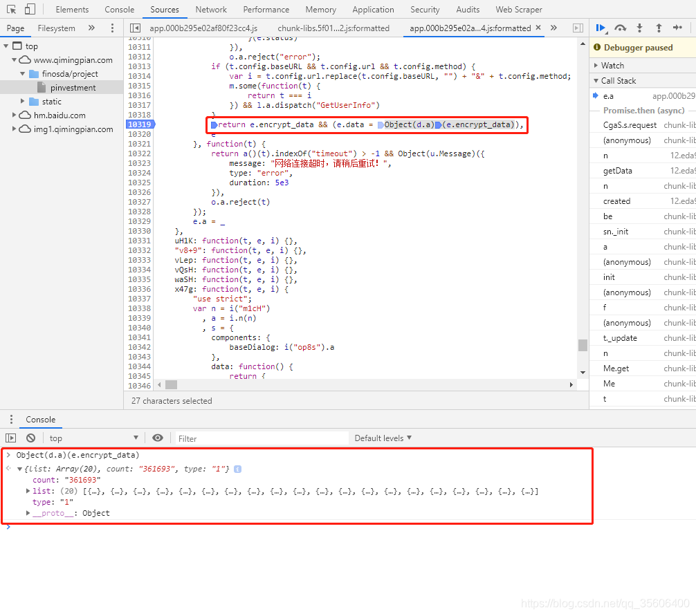Open the Application panel
The image size is (696, 616).
[373, 9]
